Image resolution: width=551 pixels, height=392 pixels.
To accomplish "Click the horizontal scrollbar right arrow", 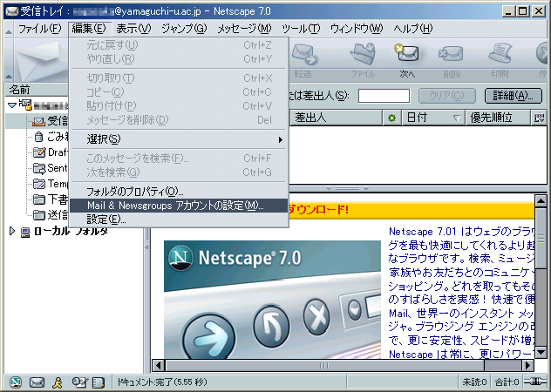I will click(x=527, y=365).
